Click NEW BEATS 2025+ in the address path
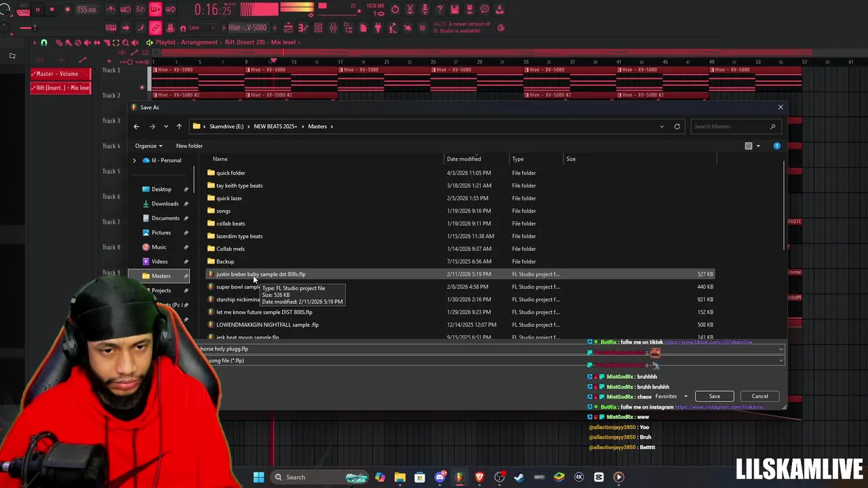This screenshot has width=868, height=488. pos(275,126)
